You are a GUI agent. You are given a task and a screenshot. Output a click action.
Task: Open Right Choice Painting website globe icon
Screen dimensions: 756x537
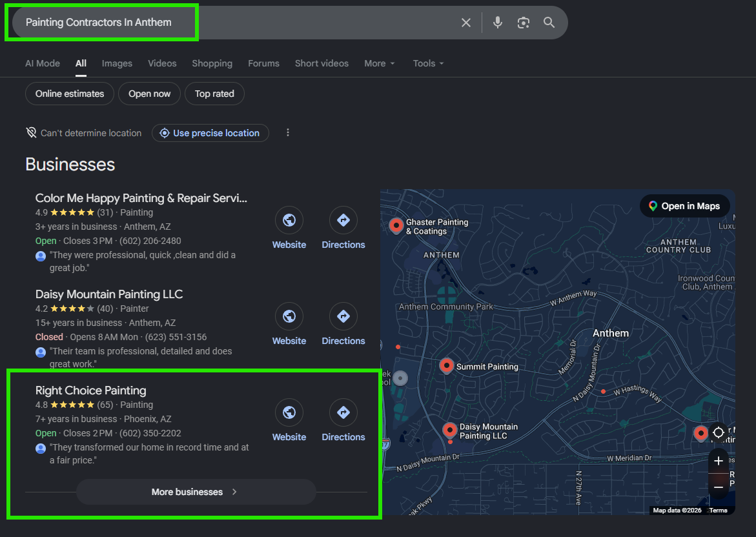click(289, 412)
